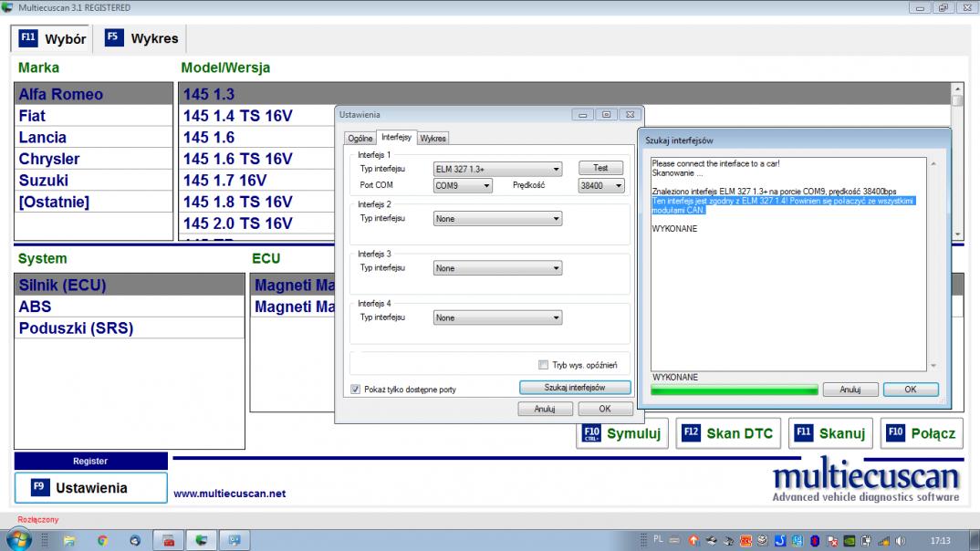The width and height of the screenshot is (980, 551).
Task: Open the red toolbox taskbar application
Action: [x=168, y=540]
